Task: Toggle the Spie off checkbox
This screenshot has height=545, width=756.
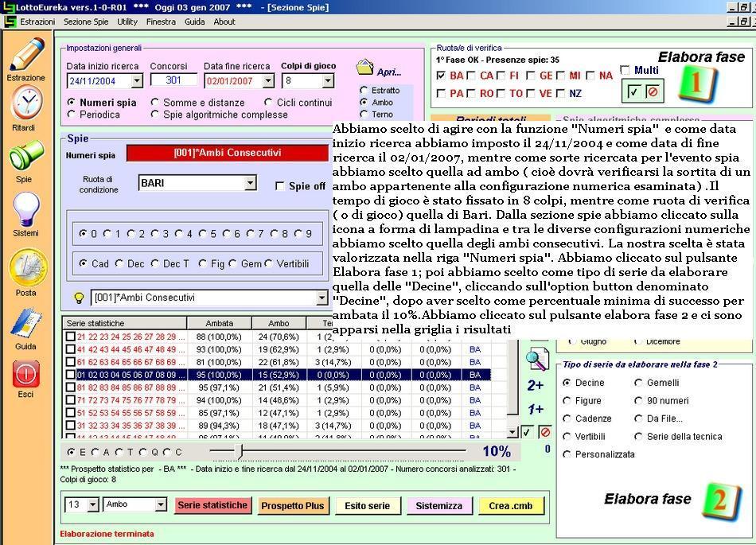Action: 279,186
